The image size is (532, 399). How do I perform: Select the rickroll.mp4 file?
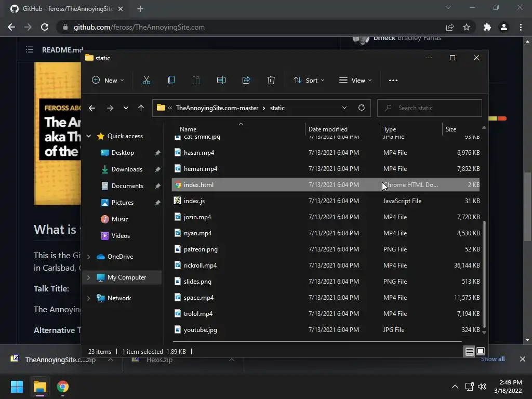pos(326,265)
